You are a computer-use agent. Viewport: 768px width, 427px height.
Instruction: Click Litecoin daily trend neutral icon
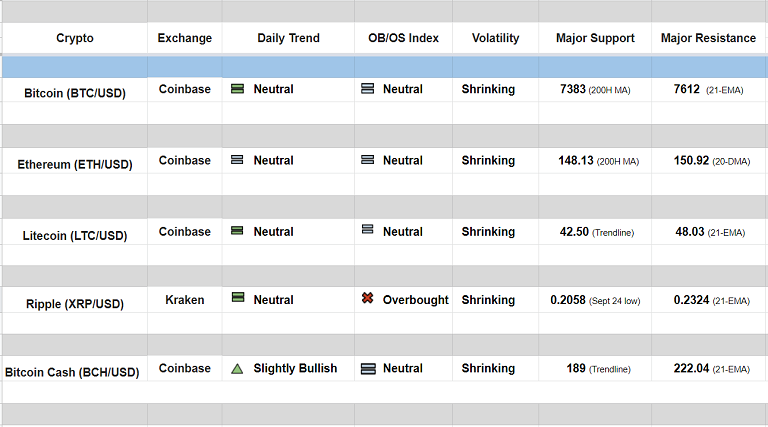238,231
